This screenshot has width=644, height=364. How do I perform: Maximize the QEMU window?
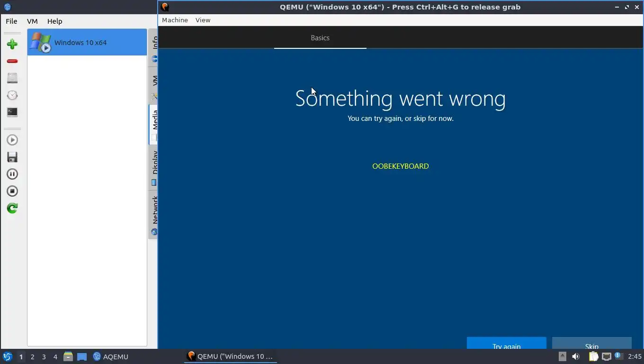pyautogui.click(x=627, y=7)
